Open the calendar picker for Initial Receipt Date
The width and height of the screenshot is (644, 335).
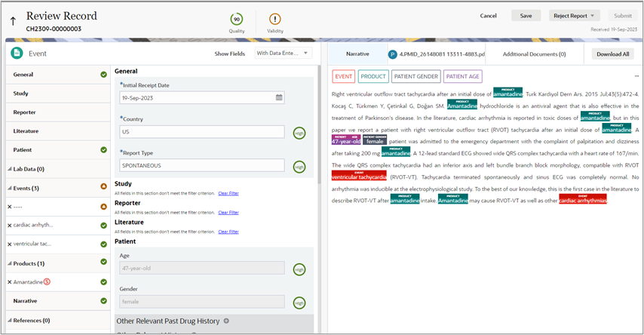[x=279, y=97]
